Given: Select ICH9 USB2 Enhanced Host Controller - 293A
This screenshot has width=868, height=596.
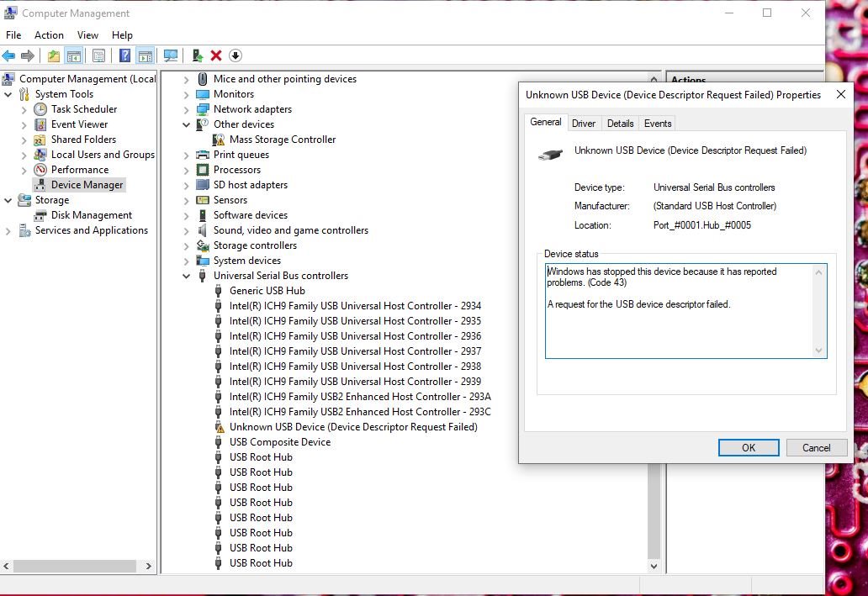Looking at the screenshot, I should pos(360,397).
